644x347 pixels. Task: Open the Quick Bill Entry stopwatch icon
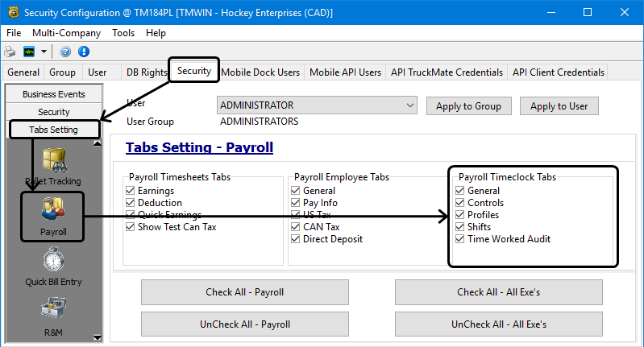53,260
